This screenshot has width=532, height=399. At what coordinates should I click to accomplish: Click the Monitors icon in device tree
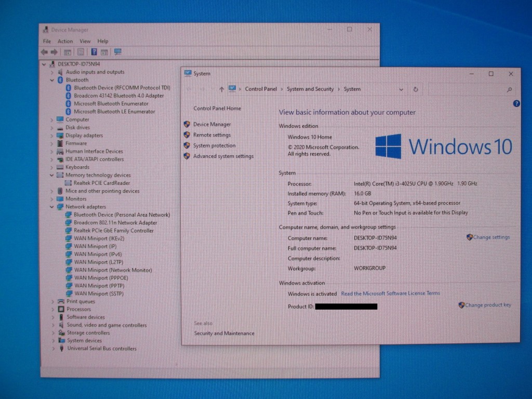60,199
